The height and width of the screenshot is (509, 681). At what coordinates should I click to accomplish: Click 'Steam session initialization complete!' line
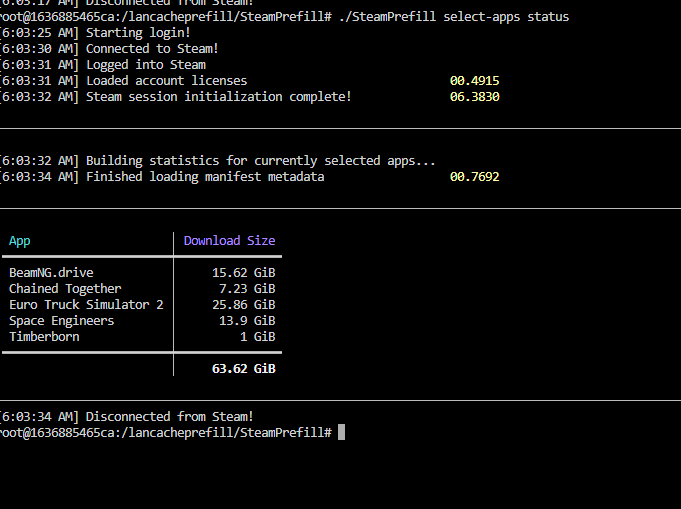[218, 97]
